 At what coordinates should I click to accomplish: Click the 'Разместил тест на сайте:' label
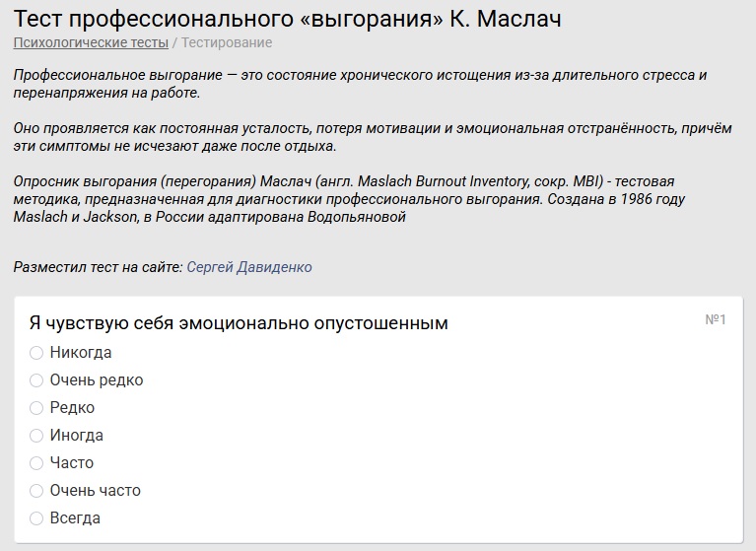[99, 267]
